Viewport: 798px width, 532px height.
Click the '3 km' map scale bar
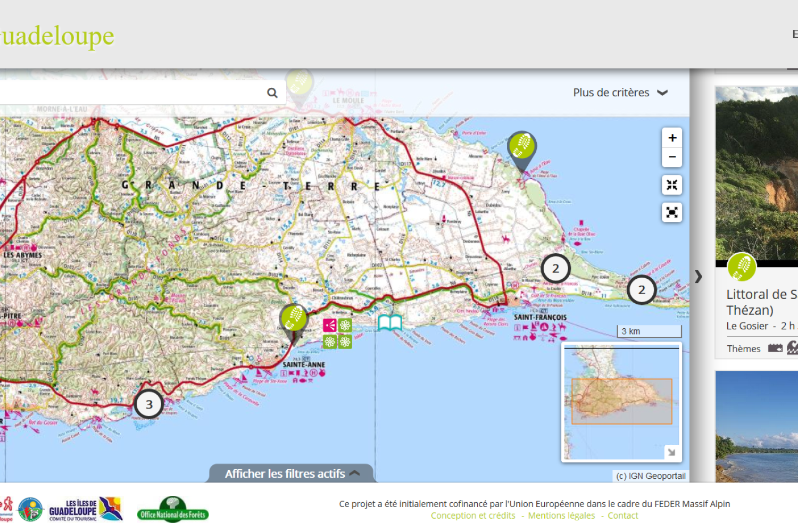(649, 331)
